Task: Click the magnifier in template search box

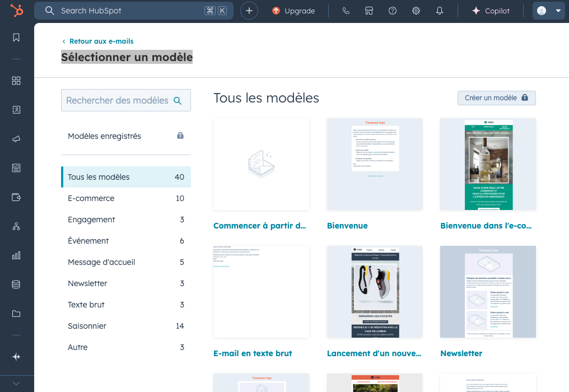Action: click(178, 101)
